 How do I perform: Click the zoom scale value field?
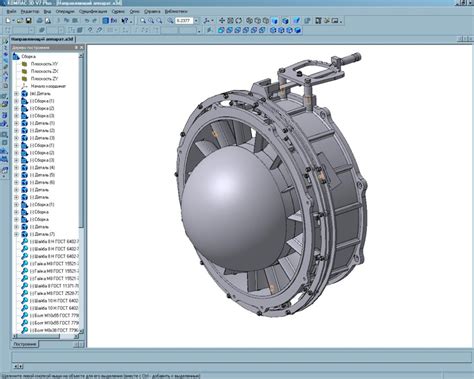tap(184, 21)
